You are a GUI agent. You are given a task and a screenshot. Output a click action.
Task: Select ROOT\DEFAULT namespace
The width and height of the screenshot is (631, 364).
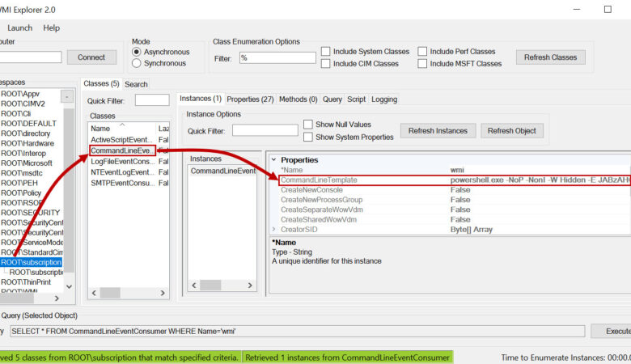(28, 124)
